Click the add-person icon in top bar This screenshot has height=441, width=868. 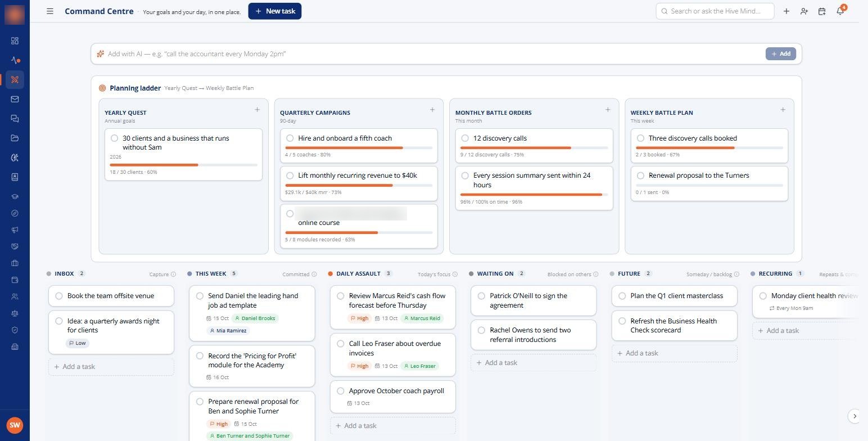804,11
